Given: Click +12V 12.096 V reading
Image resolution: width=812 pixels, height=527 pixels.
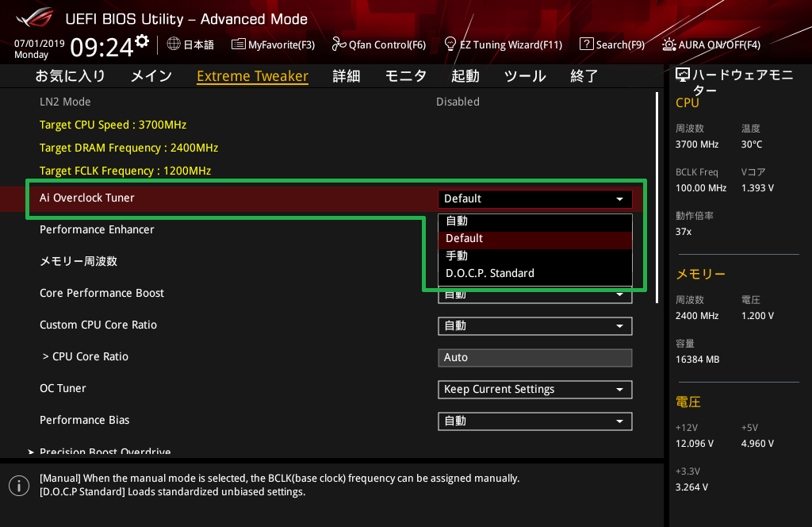Looking at the screenshot, I should coord(695,444).
